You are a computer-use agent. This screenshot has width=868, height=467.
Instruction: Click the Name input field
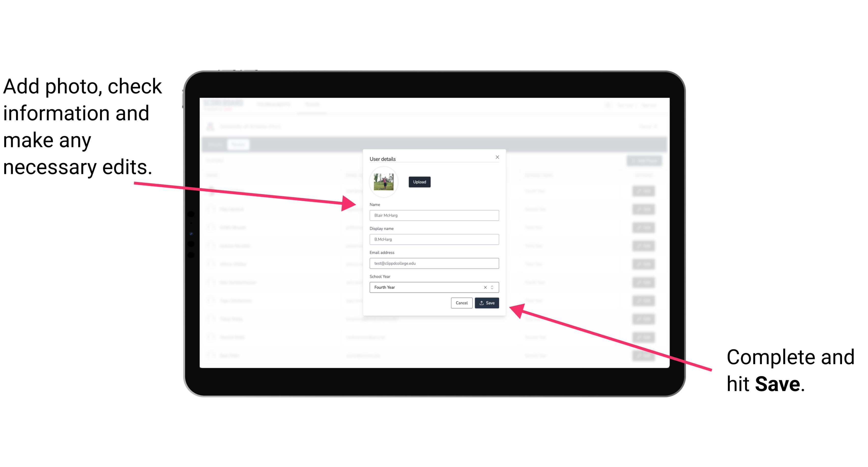tap(433, 215)
